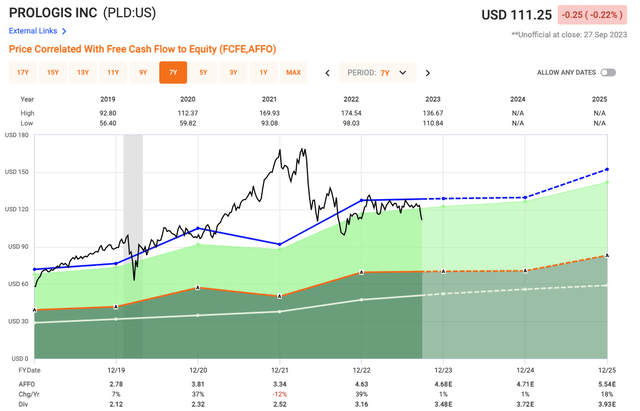Image resolution: width=640 pixels, height=411 pixels.
Task: Click the previous period left arrow
Action: pyautogui.click(x=328, y=73)
